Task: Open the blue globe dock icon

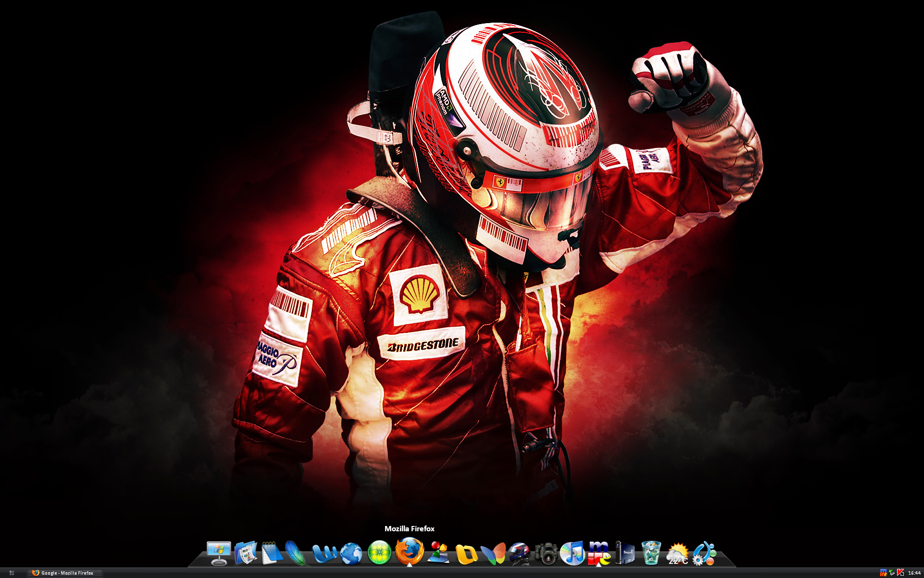Action: 351,553
